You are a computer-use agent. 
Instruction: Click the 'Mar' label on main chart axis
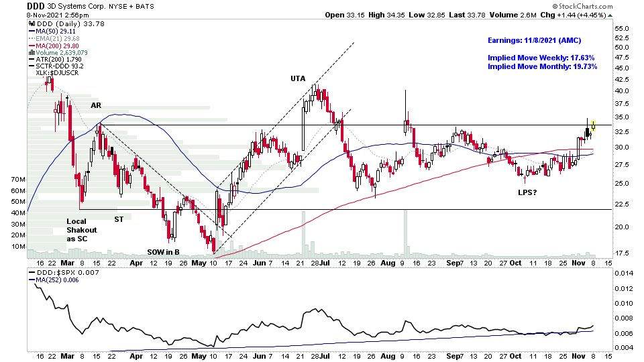pyautogui.click(x=67, y=263)
